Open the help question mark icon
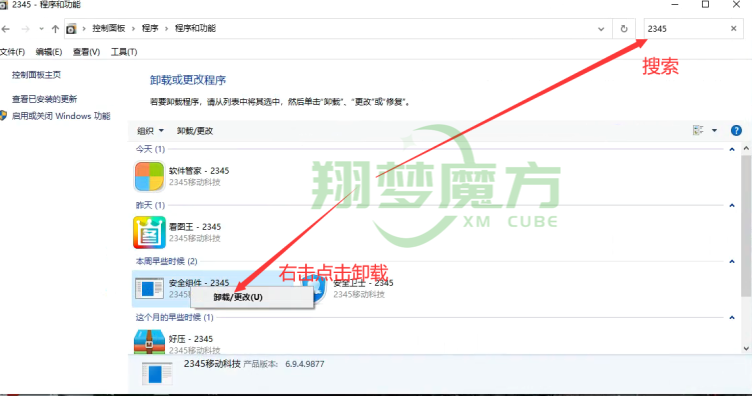Image resolution: width=752 pixels, height=396 pixels. pos(736,130)
